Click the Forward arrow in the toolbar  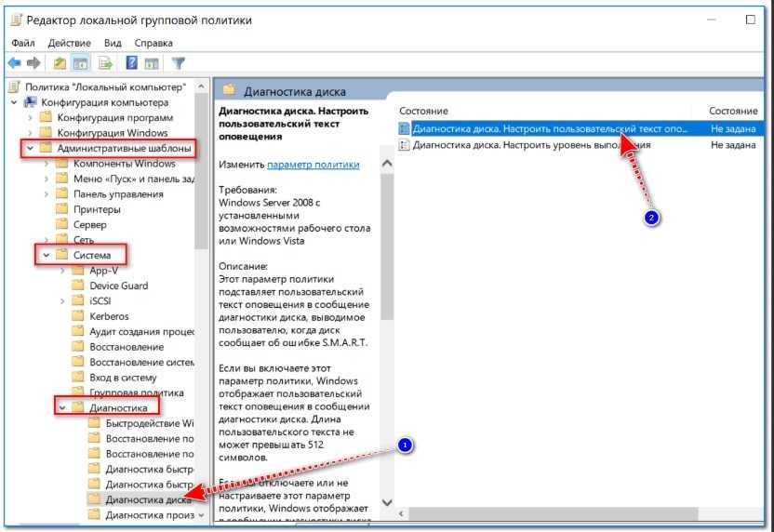(34, 63)
